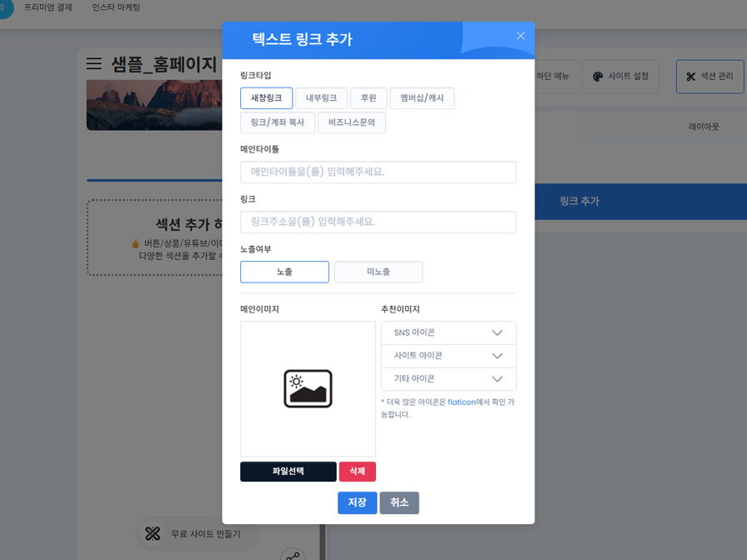Click the app logo icon in top-left corner
This screenshot has width=747, height=560.
(x=6, y=7)
